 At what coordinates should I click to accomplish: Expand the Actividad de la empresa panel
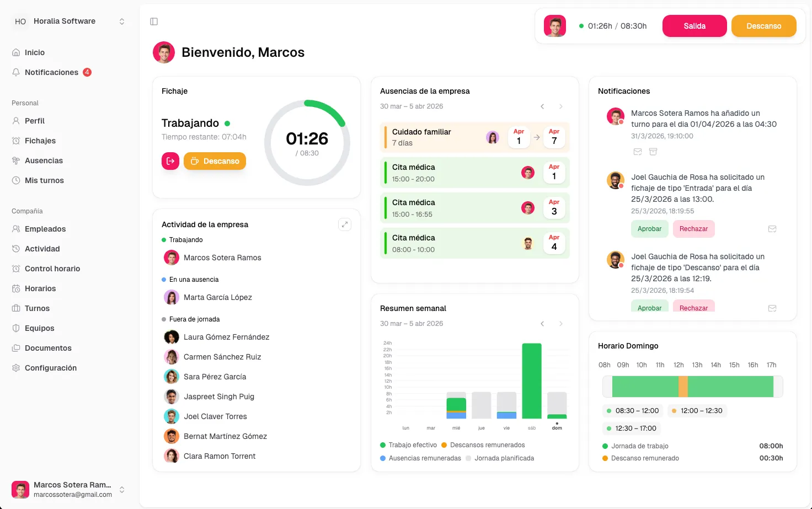pyautogui.click(x=345, y=224)
